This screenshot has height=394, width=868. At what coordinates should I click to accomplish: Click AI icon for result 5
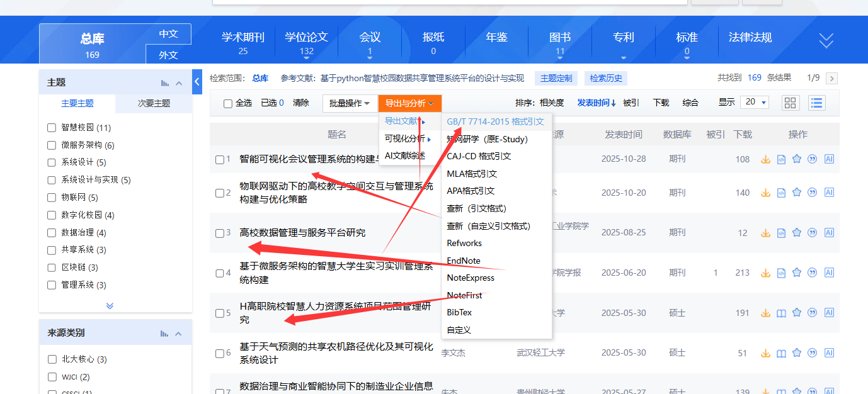pos(829,313)
